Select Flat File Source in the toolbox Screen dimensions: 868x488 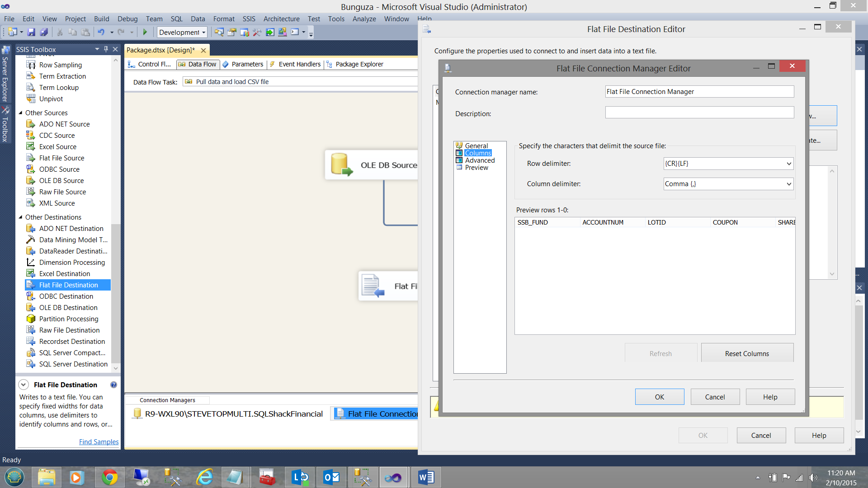(x=61, y=158)
